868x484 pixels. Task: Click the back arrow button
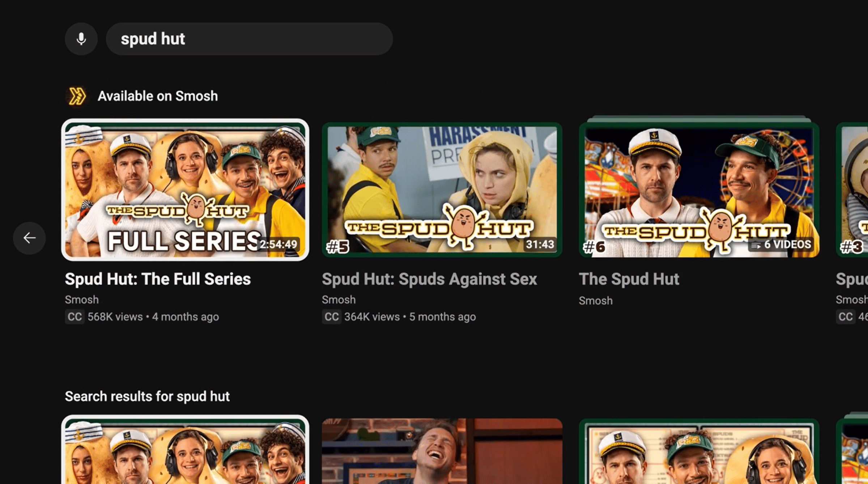click(x=29, y=238)
